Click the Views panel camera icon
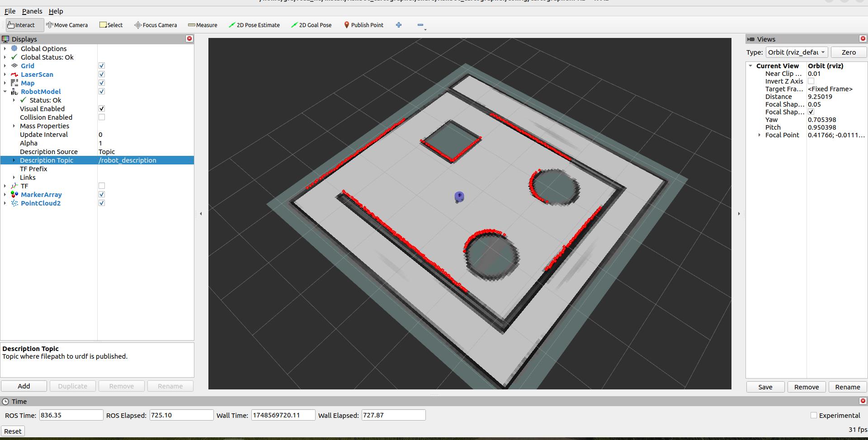The image size is (868, 440). (751, 39)
